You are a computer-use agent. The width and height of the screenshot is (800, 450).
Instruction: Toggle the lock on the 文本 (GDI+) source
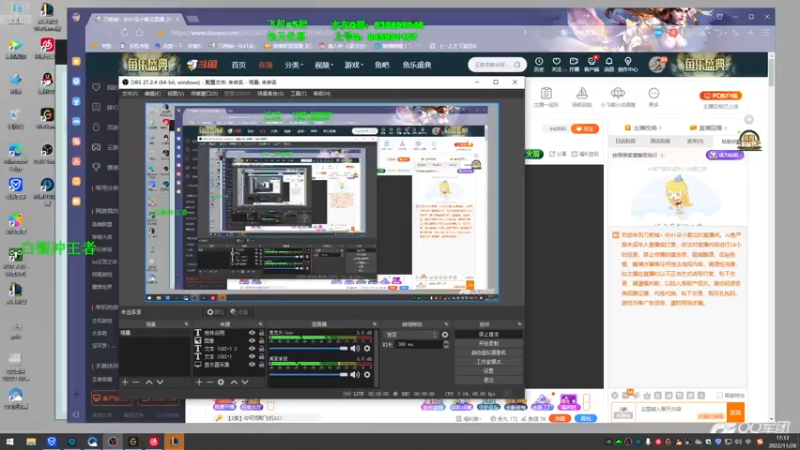pyautogui.click(x=261, y=357)
